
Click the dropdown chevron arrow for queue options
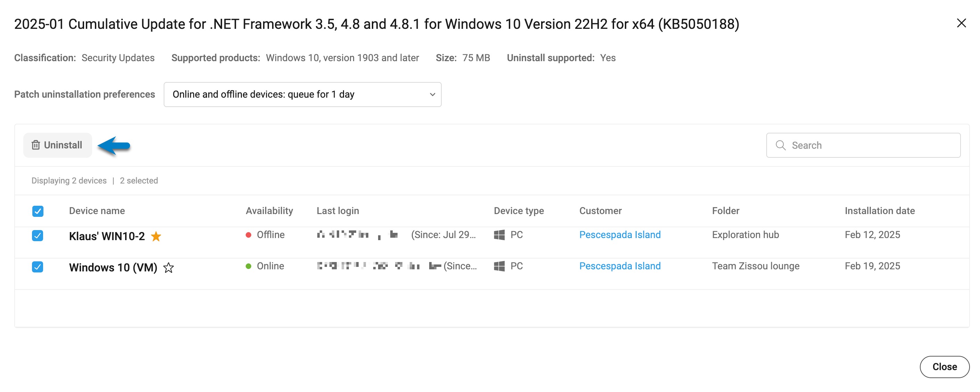432,95
